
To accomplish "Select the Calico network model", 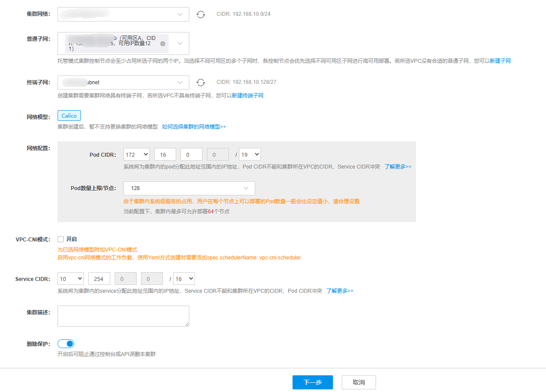I will [69, 116].
